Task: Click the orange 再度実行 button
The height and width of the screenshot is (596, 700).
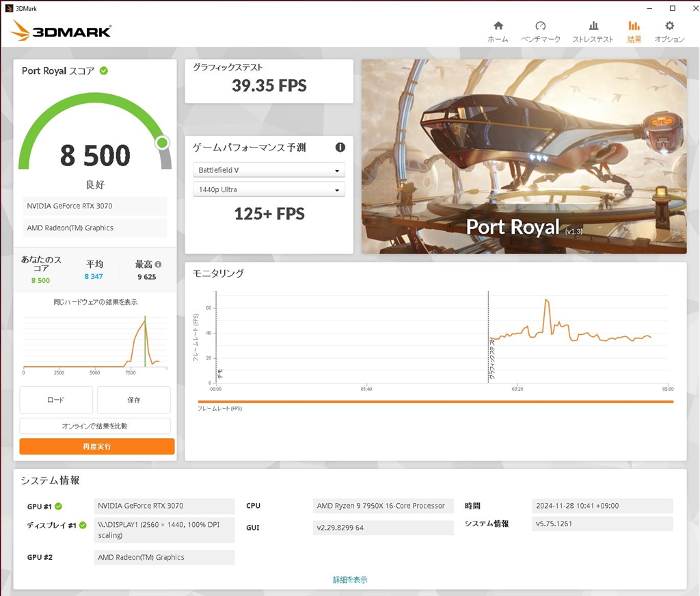Action: point(97,446)
